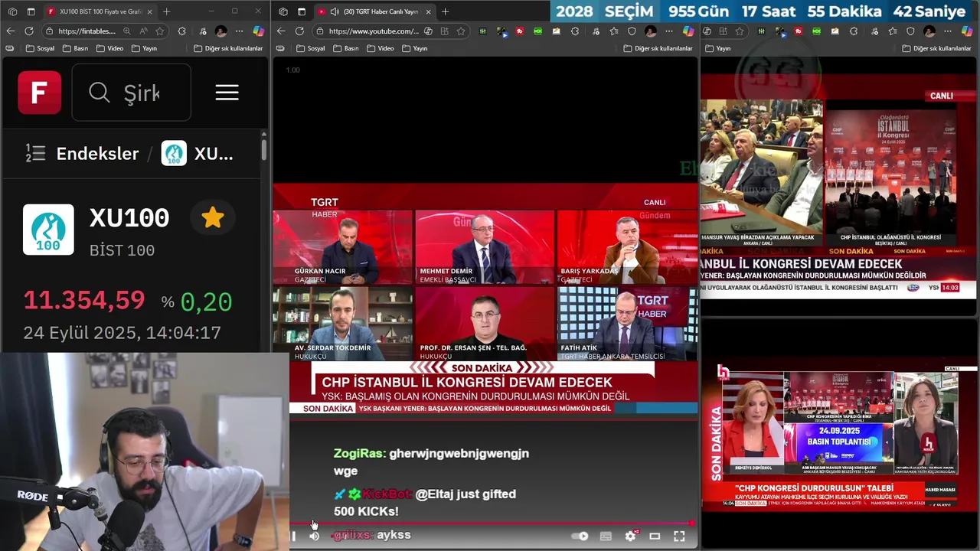This screenshot has height=551, width=980.
Task: Click the YouTube progress bar
Action: pyautogui.click(x=492, y=523)
